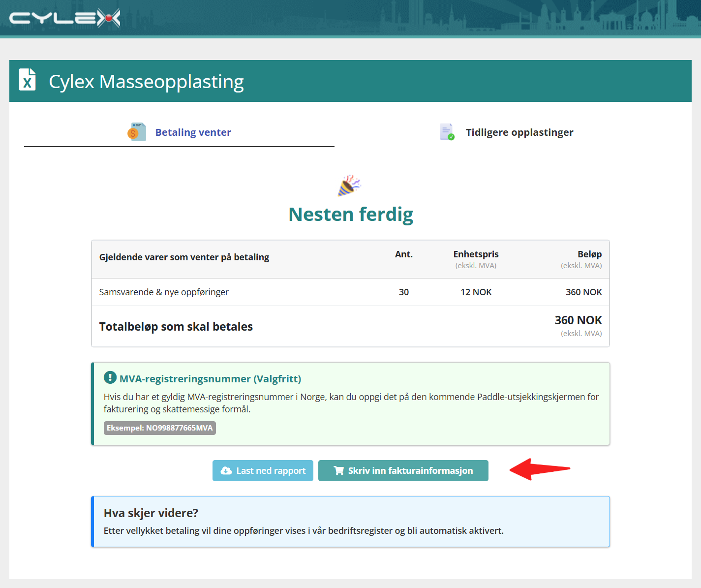Image resolution: width=701 pixels, height=588 pixels.
Task: Click the MVA-registreringsnummer (Valgfritt) heading
Action: click(x=210, y=379)
